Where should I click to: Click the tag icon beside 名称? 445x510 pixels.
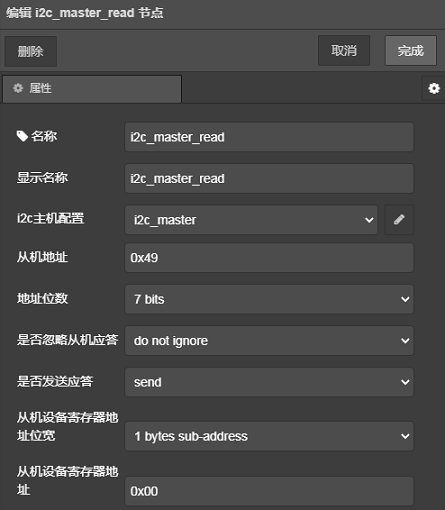tap(22, 136)
